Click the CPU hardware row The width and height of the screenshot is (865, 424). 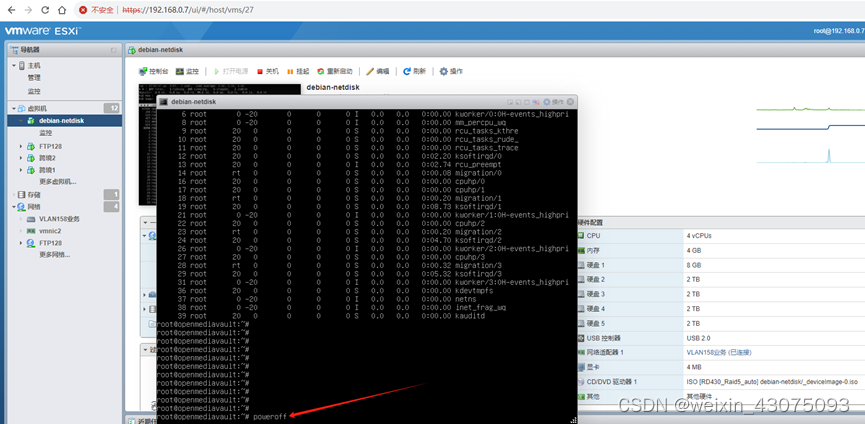pyautogui.click(x=721, y=235)
